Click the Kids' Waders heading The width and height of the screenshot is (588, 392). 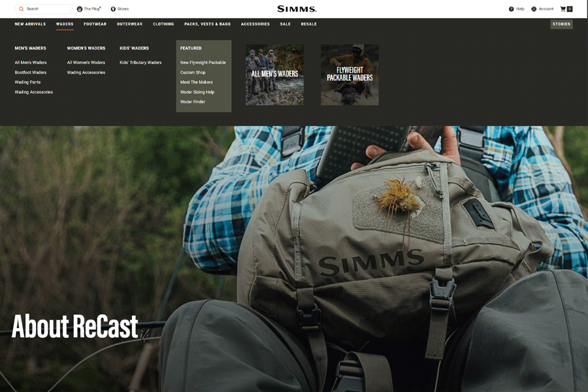(134, 48)
